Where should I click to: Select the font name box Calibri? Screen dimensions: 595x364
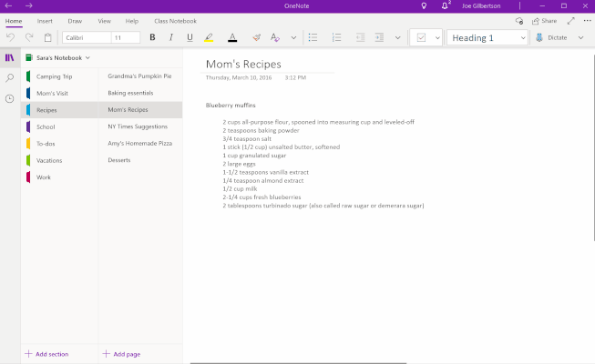coord(87,37)
